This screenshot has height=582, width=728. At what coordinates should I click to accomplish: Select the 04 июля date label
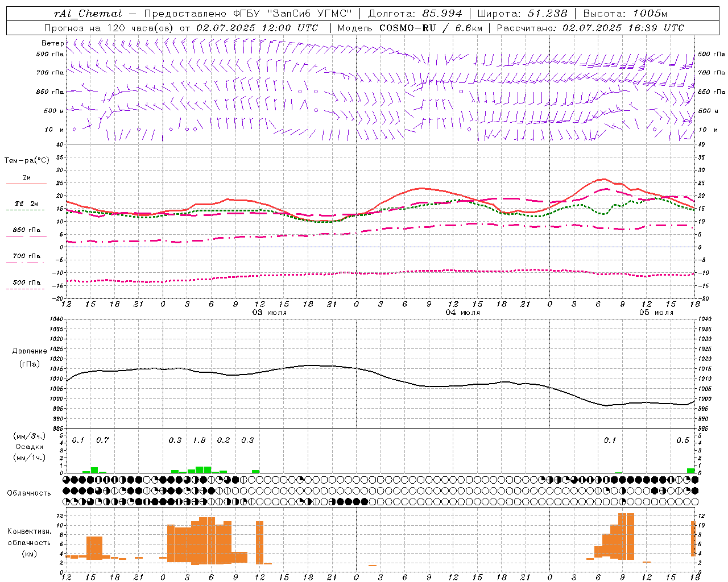click(462, 312)
